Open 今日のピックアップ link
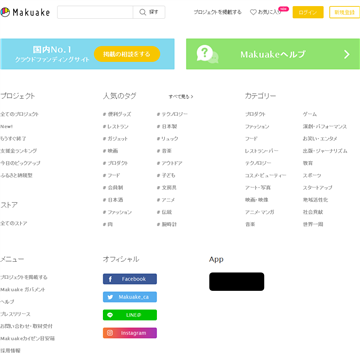Screen dimensions: 360x360 [20, 163]
